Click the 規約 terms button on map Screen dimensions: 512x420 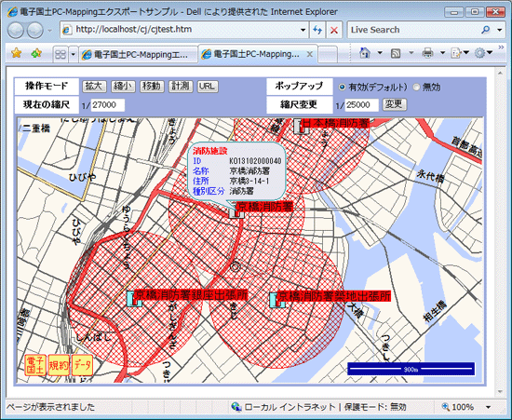(59, 365)
